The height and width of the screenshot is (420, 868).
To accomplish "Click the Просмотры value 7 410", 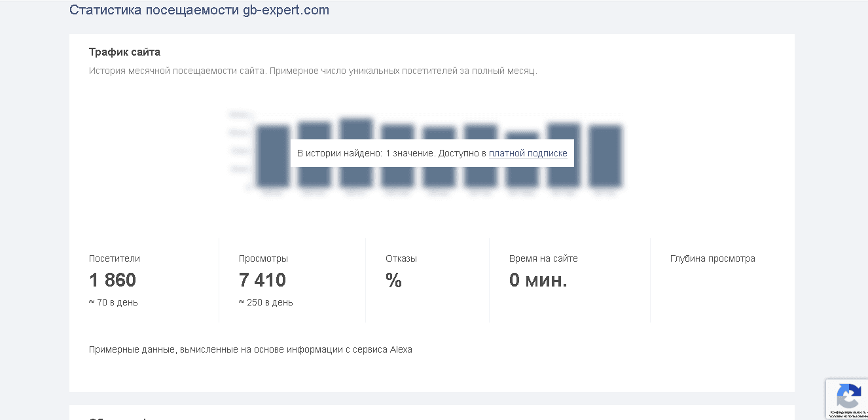I will 262,280.
